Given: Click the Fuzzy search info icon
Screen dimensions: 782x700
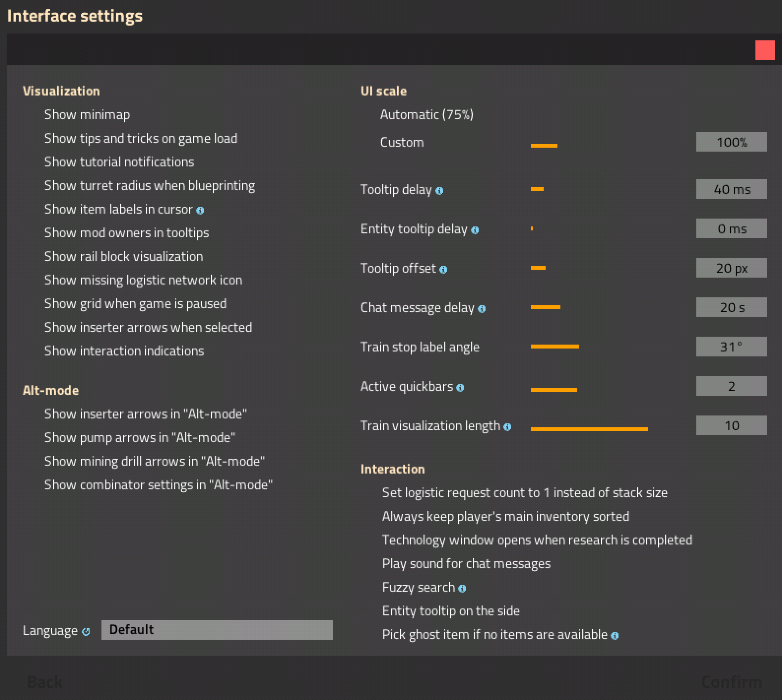Looking at the screenshot, I should pos(462,588).
